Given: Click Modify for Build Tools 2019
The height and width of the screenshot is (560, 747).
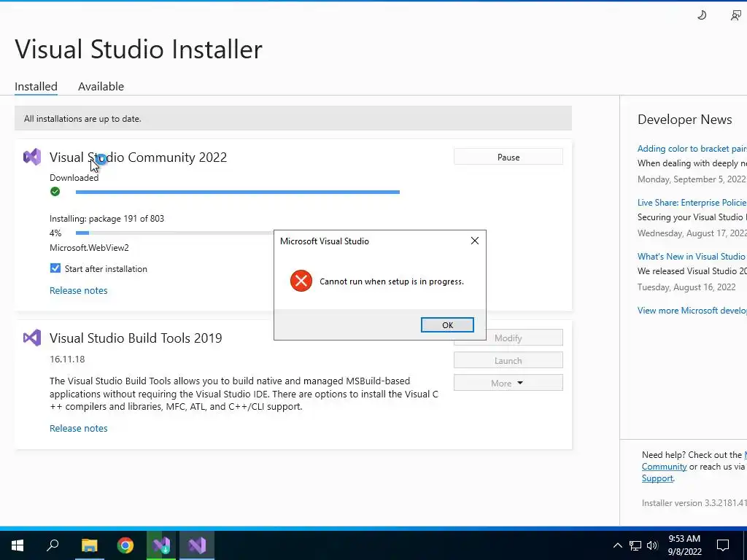Looking at the screenshot, I should (x=508, y=338).
